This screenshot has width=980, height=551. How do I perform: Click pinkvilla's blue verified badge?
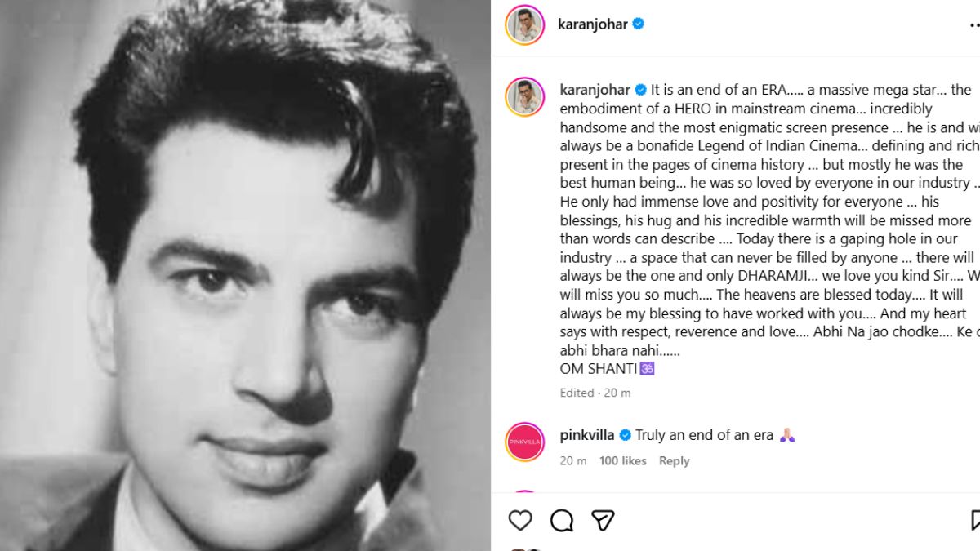(x=626, y=435)
